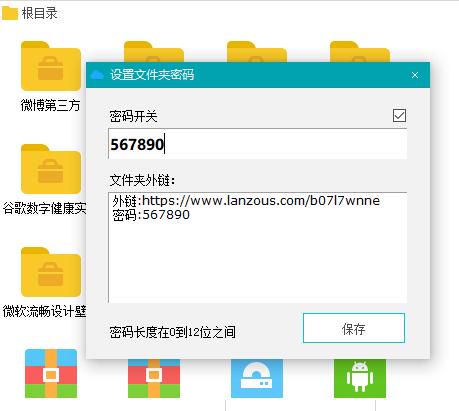459x411 pixels.
Task: Select the second archive file icon
Action: (154, 378)
